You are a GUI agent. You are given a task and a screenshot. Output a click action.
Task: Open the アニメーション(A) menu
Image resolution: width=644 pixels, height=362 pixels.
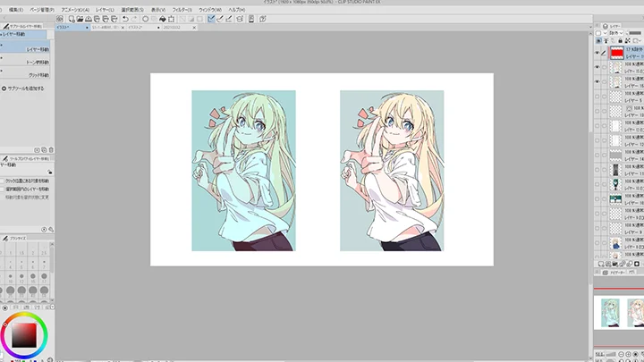(75, 10)
